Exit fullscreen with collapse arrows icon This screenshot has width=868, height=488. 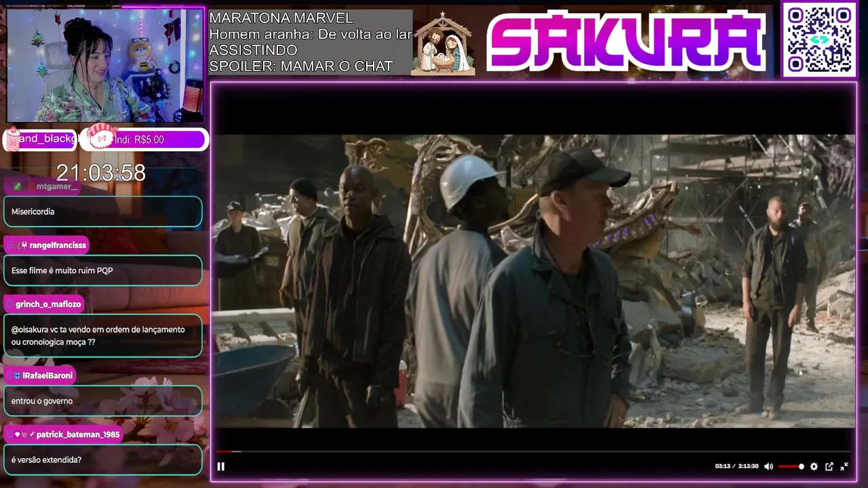tap(844, 466)
